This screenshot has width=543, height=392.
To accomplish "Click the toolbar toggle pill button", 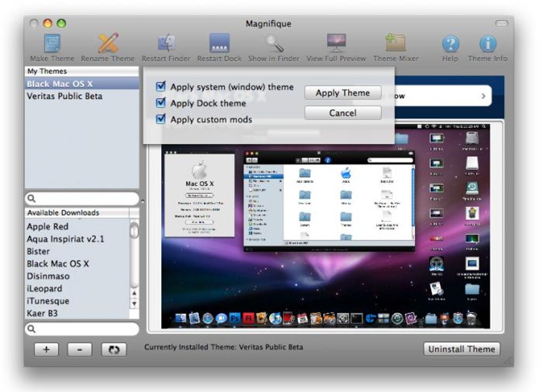I will pos(501,23).
